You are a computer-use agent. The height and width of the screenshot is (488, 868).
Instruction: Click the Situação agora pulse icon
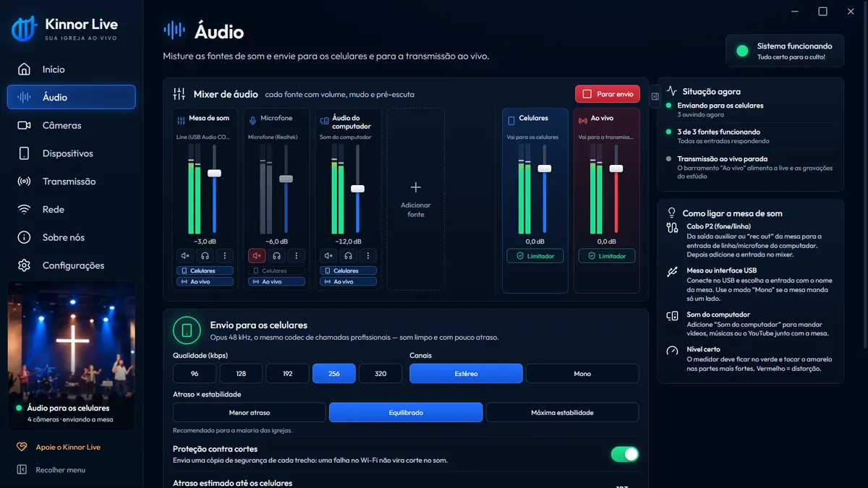coord(672,92)
